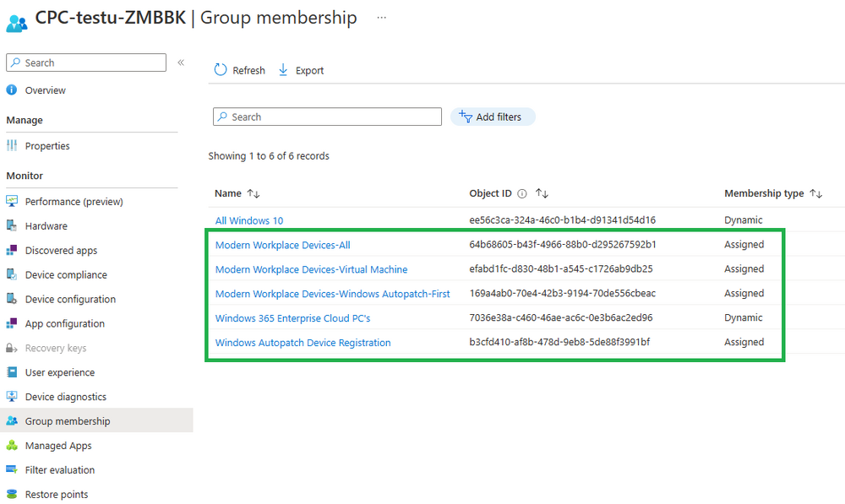
Task: Select Object ID b3cfd410-af8b-478d-9eb8-5de88f3991bf
Action: coord(559,342)
